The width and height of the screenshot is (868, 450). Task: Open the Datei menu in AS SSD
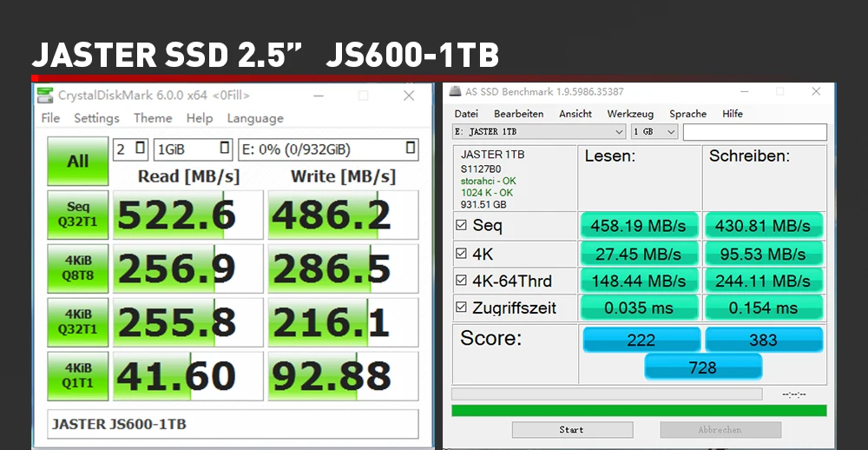point(466,114)
